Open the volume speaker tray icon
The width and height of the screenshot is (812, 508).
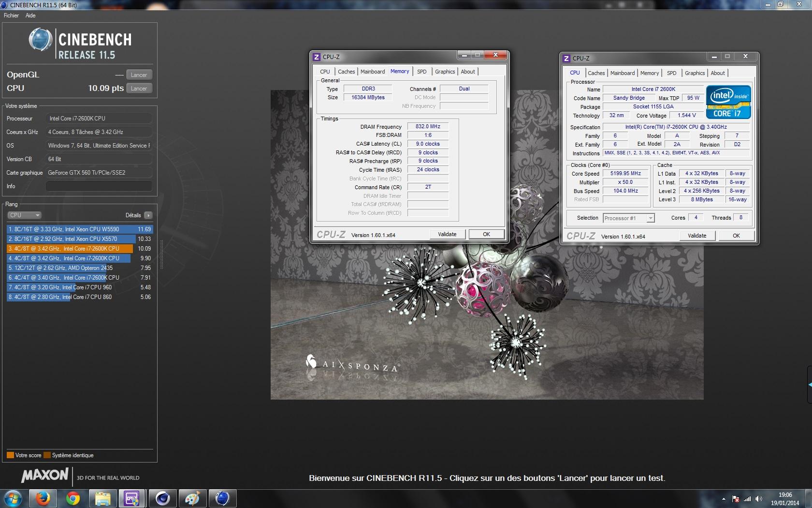pyautogui.click(x=759, y=499)
